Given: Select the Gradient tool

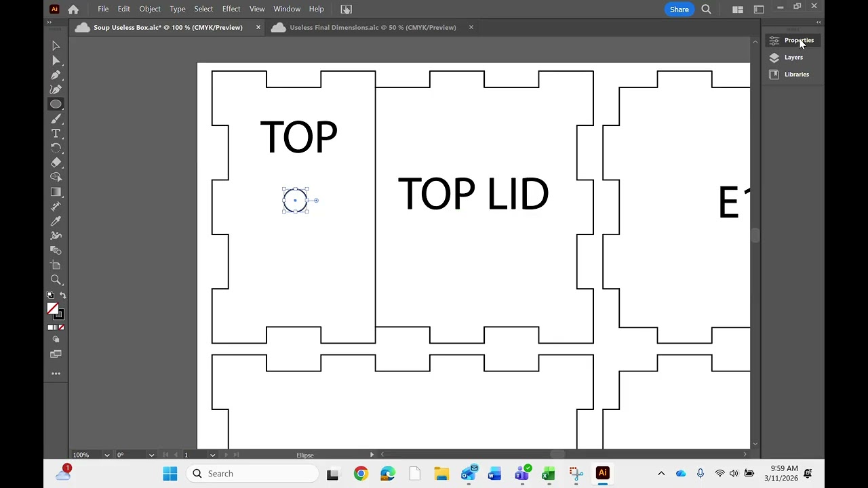Looking at the screenshot, I should (56, 192).
